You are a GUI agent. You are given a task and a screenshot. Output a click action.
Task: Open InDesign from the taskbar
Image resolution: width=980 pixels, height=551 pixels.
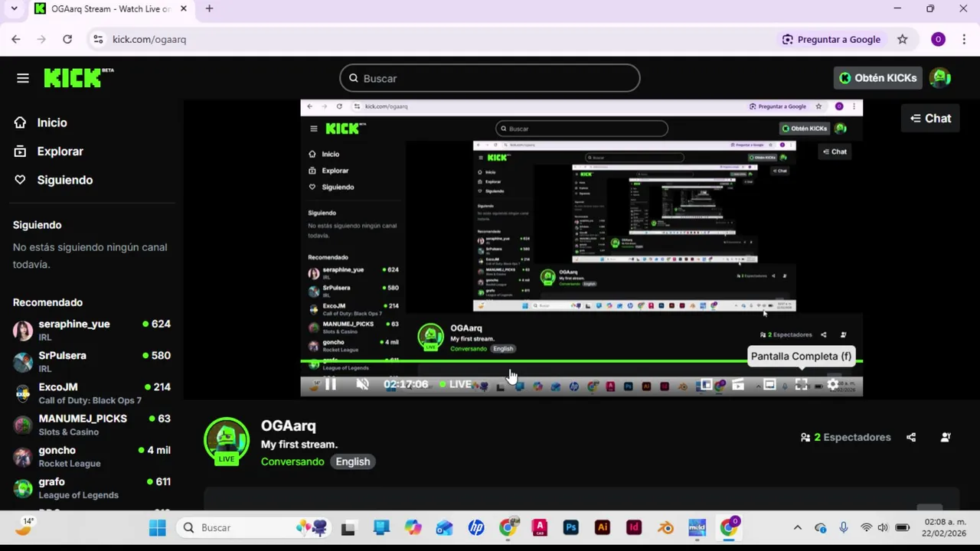(x=634, y=527)
